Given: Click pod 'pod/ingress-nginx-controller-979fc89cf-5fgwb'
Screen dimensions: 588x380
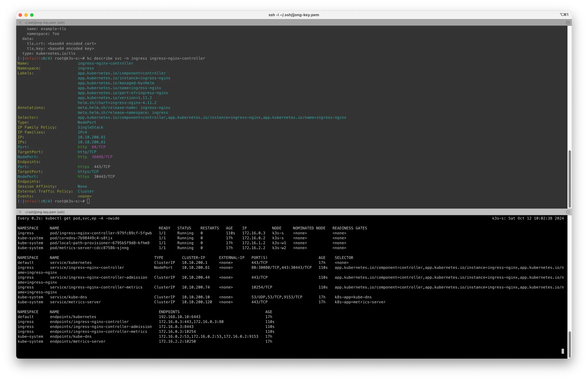Looking at the screenshot, I should pos(101,233).
